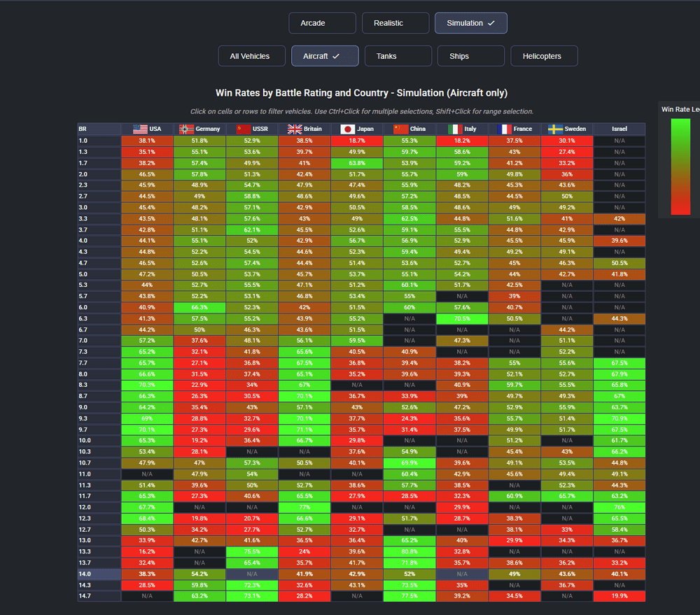Show All Vehicles win rates

pyautogui.click(x=252, y=56)
